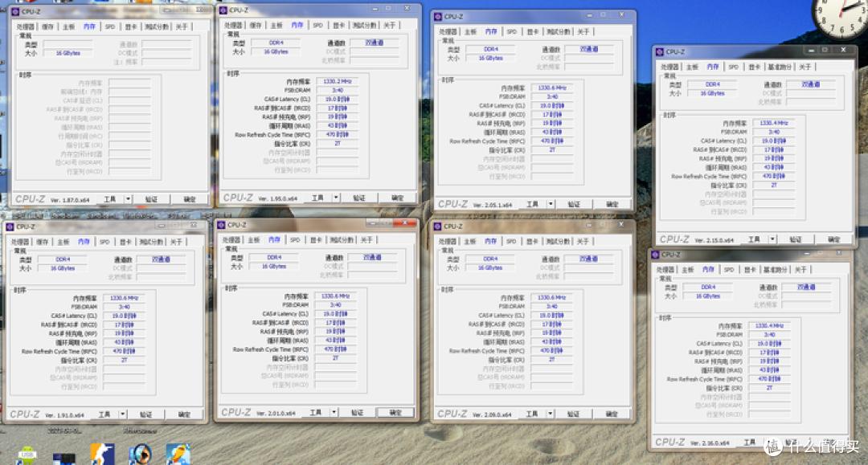Open 缓存 tab in CPU-Z 1.95.0 window
Screen dimensions: 868x465
[256, 26]
